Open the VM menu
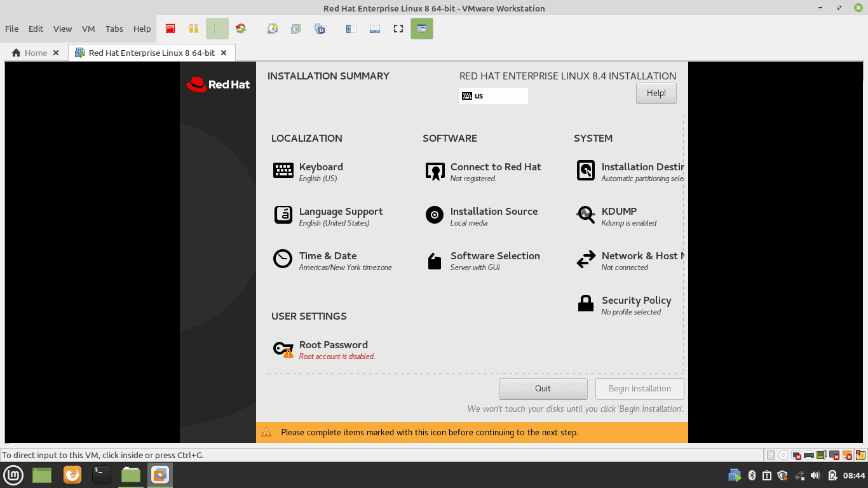The image size is (868, 488). (x=88, y=29)
